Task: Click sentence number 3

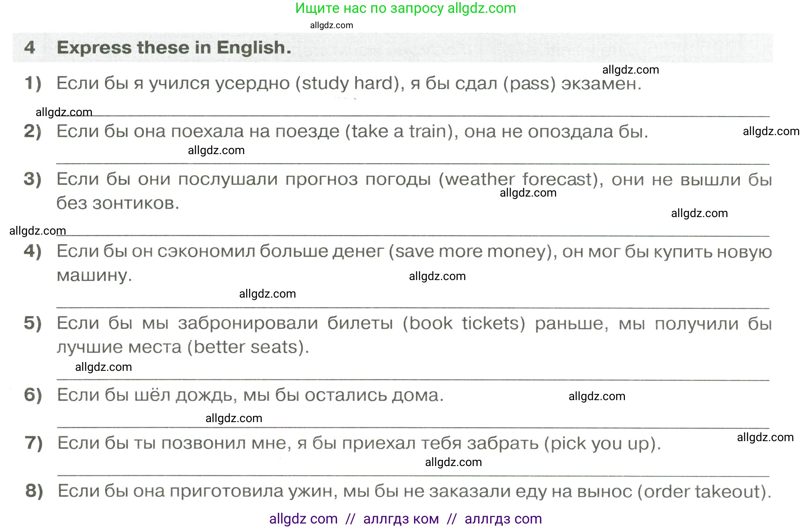Action: point(33,179)
